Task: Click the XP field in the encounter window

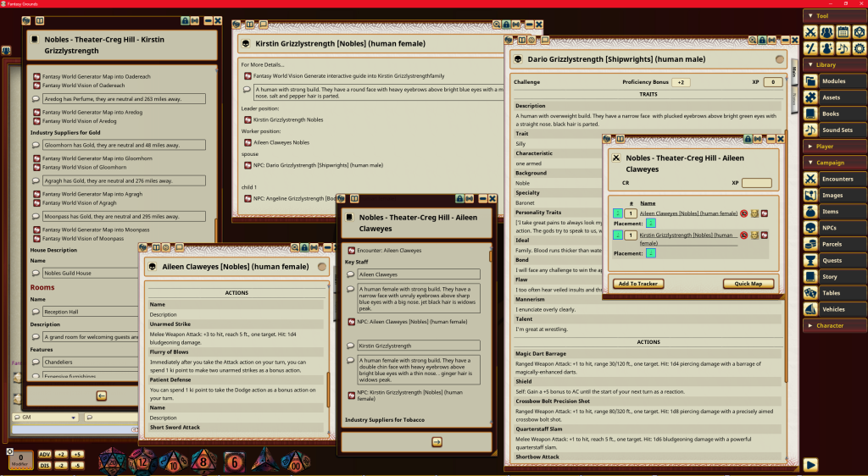Action: pyautogui.click(x=756, y=182)
